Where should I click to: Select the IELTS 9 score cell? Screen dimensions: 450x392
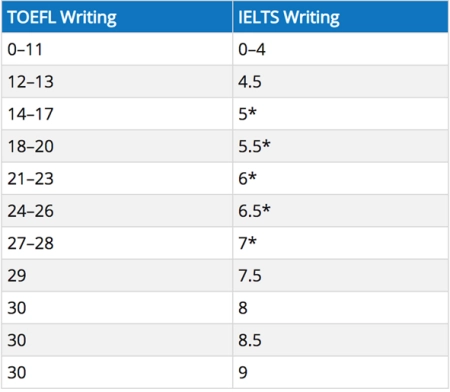[x=340, y=372]
